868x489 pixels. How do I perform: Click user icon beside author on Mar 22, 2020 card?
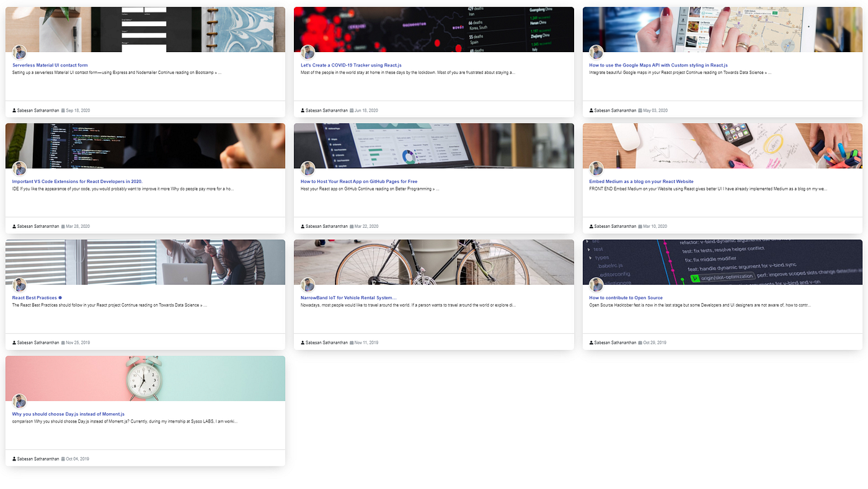[303, 227]
